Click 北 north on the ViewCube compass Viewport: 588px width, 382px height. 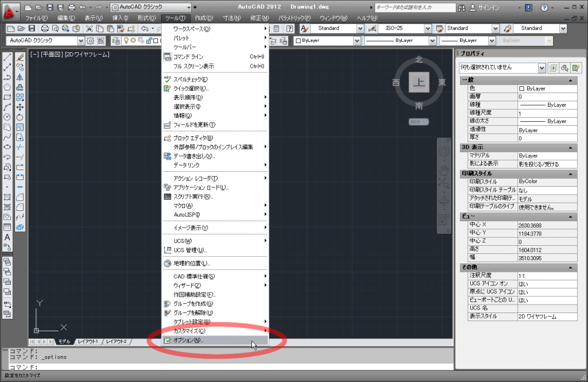(x=419, y=60)
